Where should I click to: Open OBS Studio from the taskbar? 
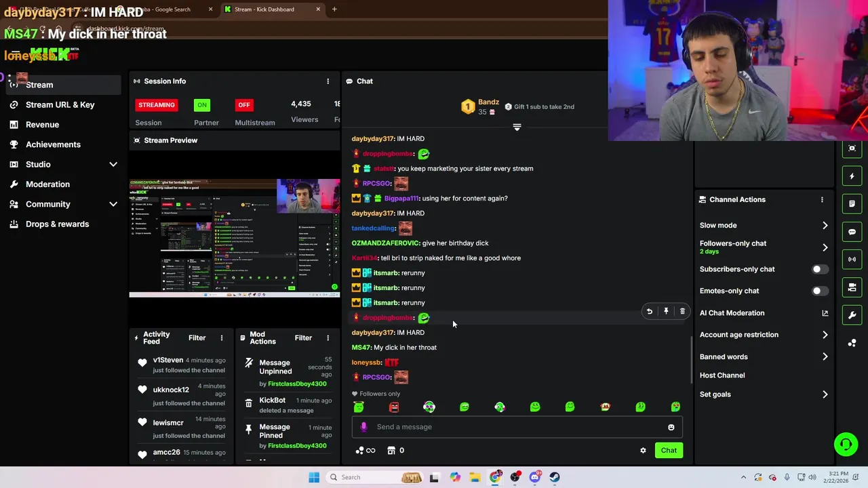[x=515, y=477]
